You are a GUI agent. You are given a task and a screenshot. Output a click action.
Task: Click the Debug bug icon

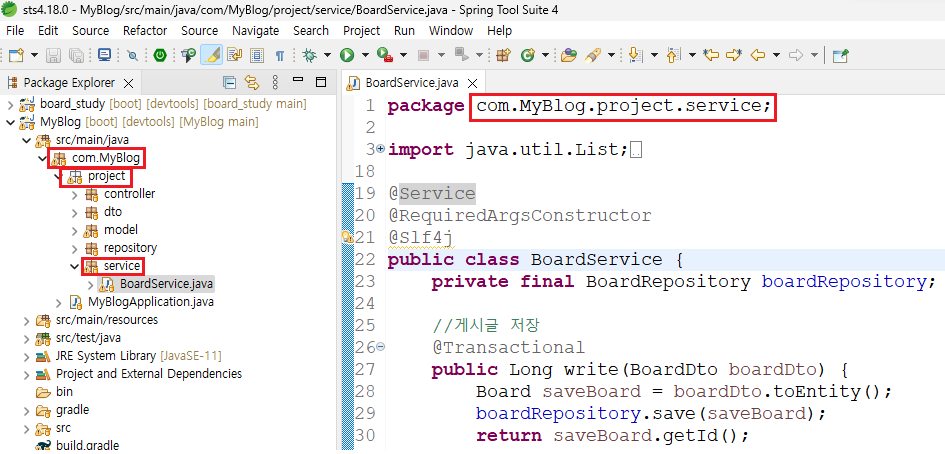pos(310,55)
